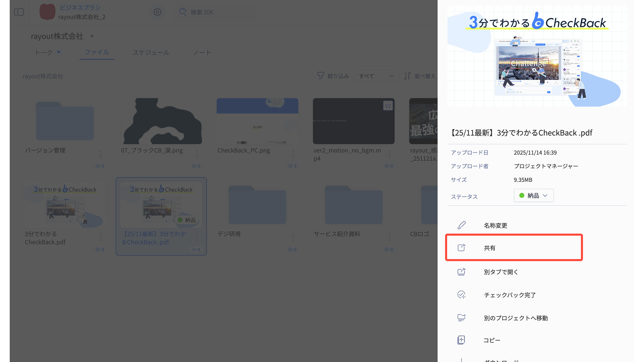Click the 絞り込み filter funnel icon

321,76
